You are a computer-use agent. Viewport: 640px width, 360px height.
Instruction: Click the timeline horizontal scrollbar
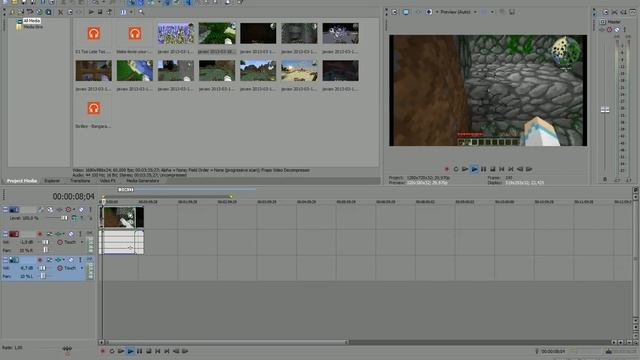click(x=227, y=342)
